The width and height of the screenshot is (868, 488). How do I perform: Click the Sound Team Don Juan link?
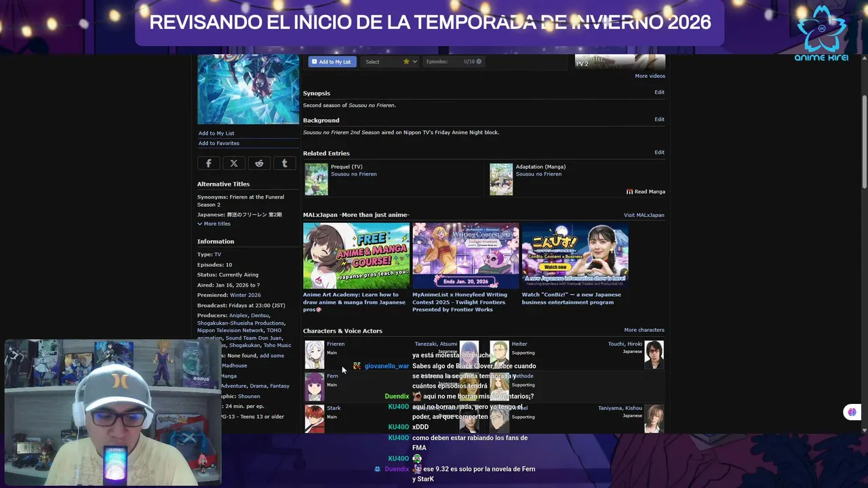(254, 338)
